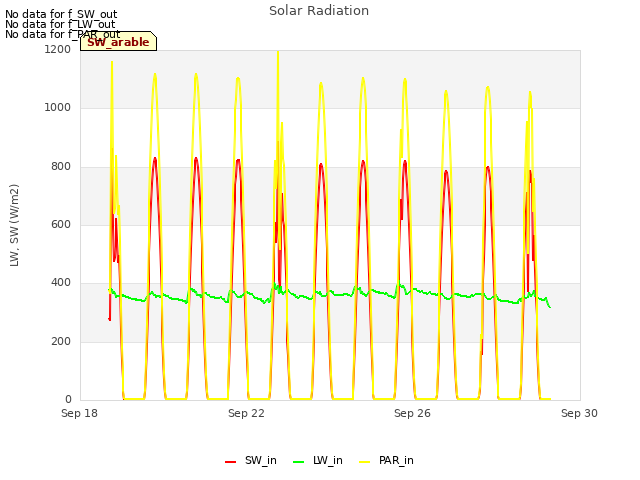This screenshot has width=640, height=480.
Task: Click 'No data for f_LW_out' message
Action: point(60,24)
